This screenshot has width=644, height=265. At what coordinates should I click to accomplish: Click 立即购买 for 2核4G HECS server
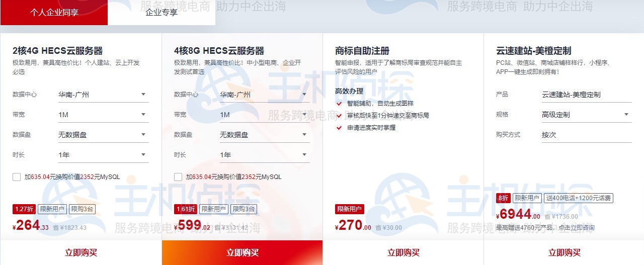click(80, 252)
